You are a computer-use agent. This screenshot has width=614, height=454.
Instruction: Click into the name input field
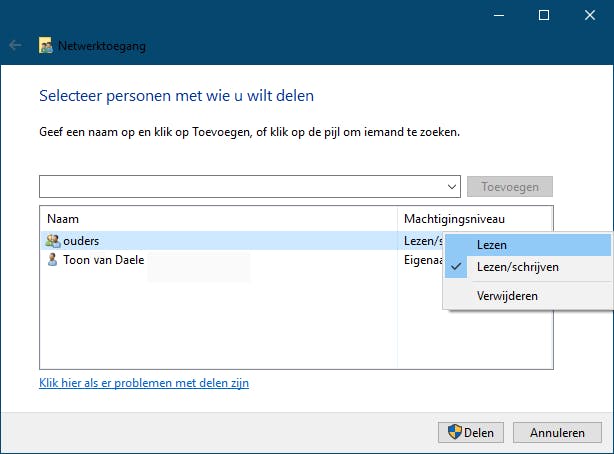[240, 187]
